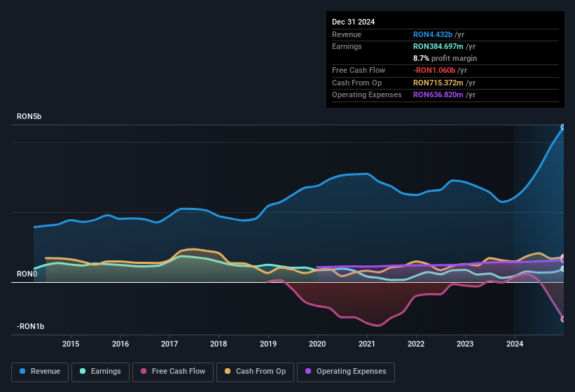Click the RON0 y-axis label
Image resolution: width=575 pixels, height=392 pixels.
pyautogui.click(x=27, y=274)
